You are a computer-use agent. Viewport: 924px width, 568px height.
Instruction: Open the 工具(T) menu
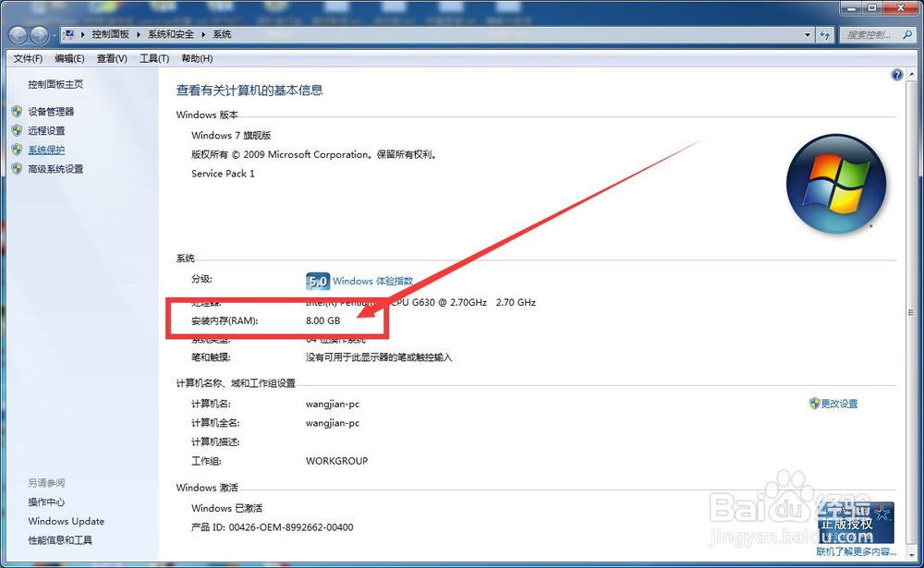(152, 57)
